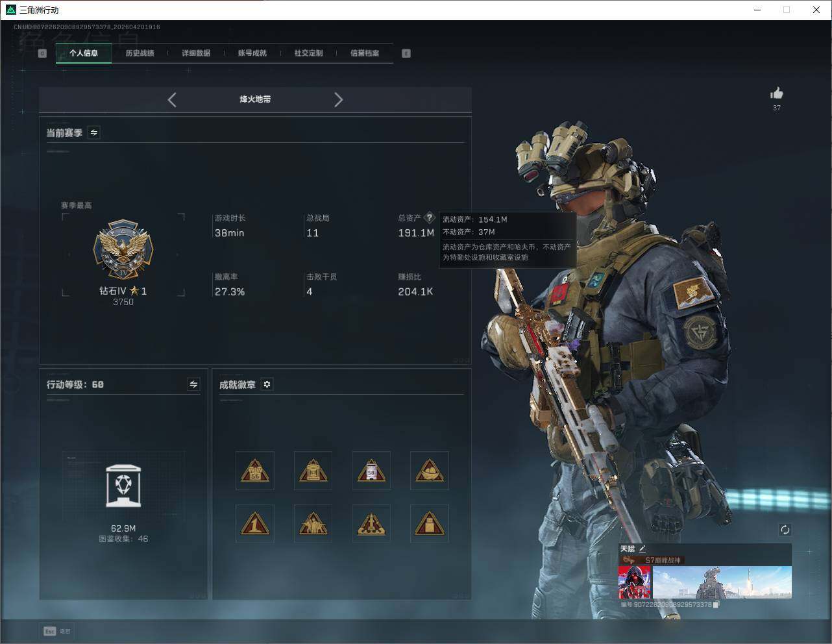Select the number 1 achievement badge

coord(255,523)
